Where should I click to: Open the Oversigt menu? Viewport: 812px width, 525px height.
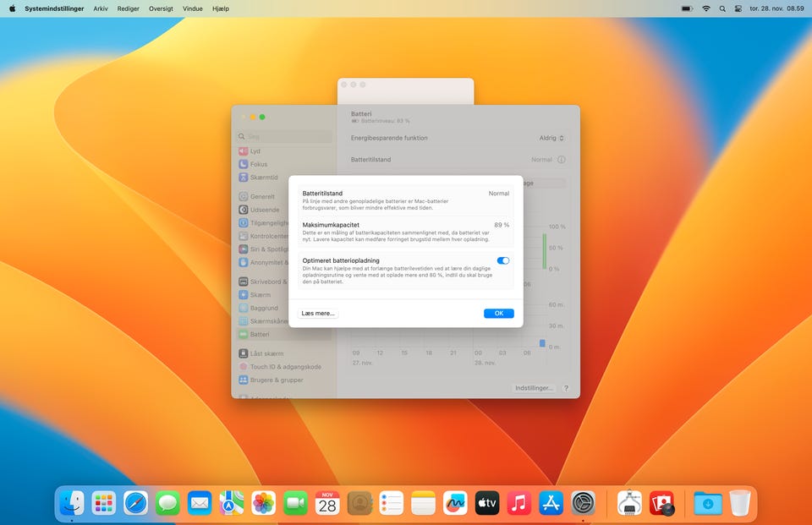coord(161,8)
